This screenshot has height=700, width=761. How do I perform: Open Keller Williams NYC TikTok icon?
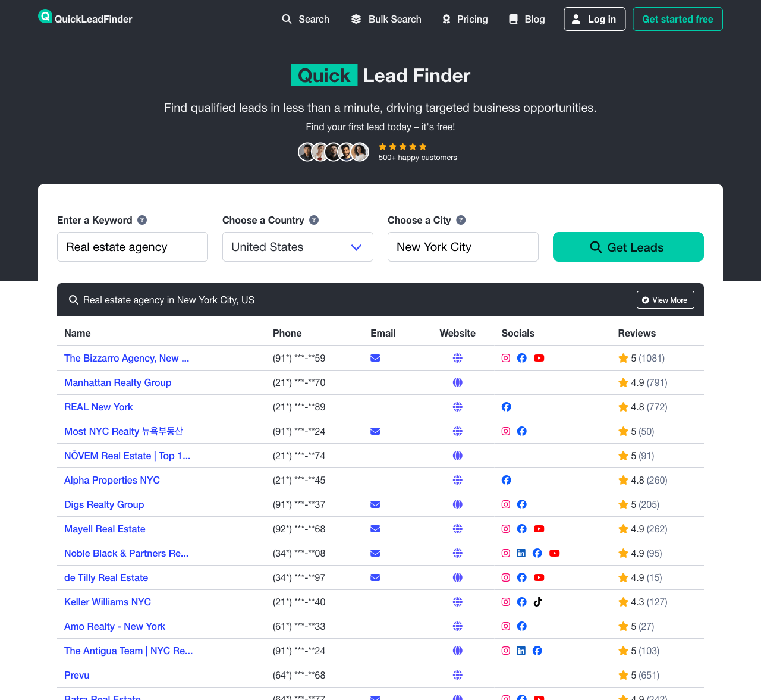[538, 602]
